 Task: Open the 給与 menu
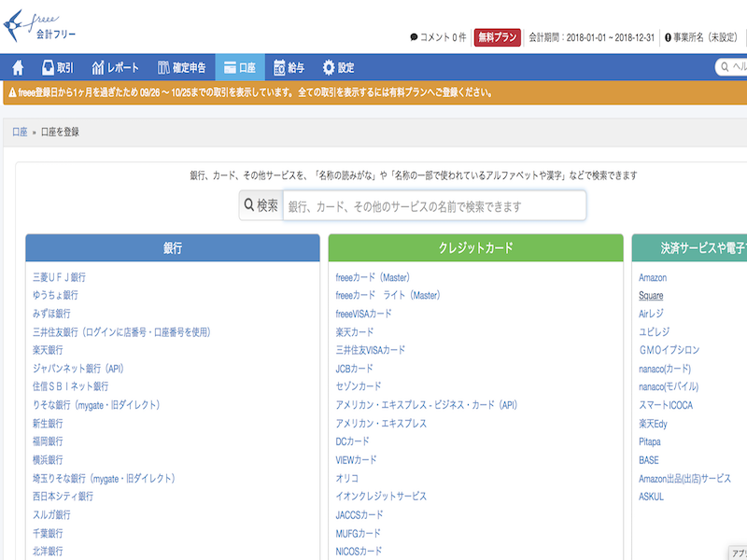[289, 67]
